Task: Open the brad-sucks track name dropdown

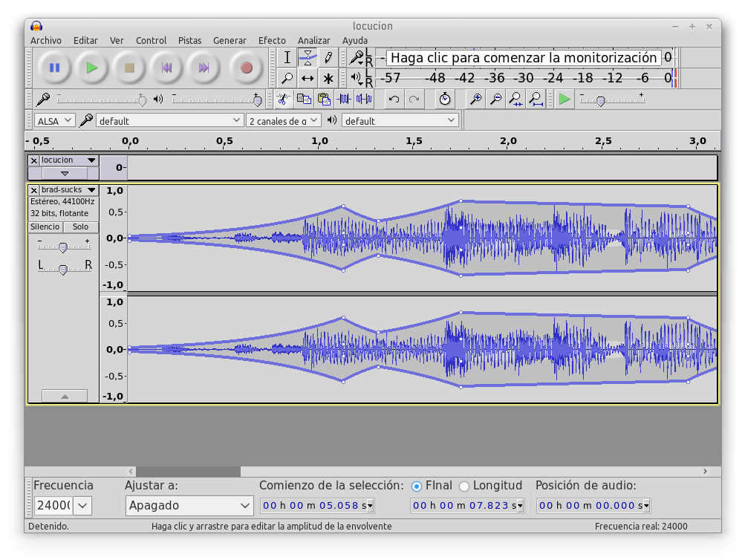Action: coord(94,189)
